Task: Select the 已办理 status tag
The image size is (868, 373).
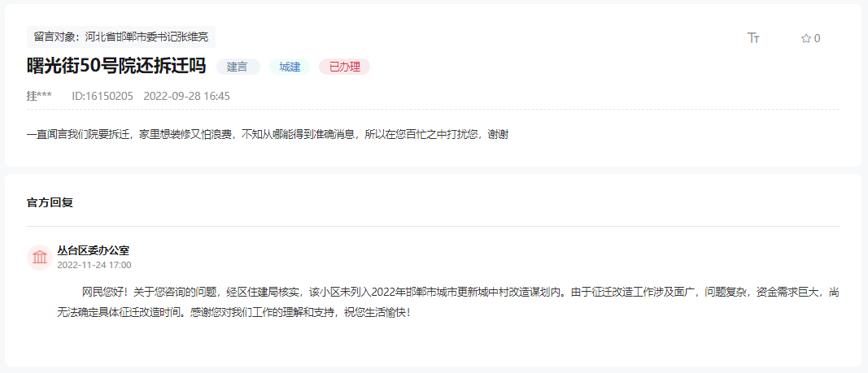Action: point(344,67)
